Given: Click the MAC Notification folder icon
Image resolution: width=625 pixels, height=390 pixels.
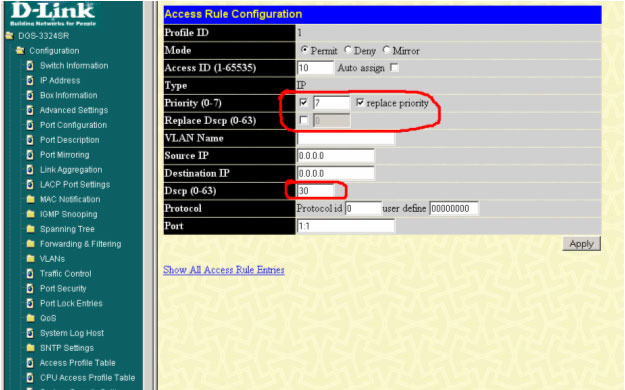Looking at the screenshot, I should tap(31, 199).
